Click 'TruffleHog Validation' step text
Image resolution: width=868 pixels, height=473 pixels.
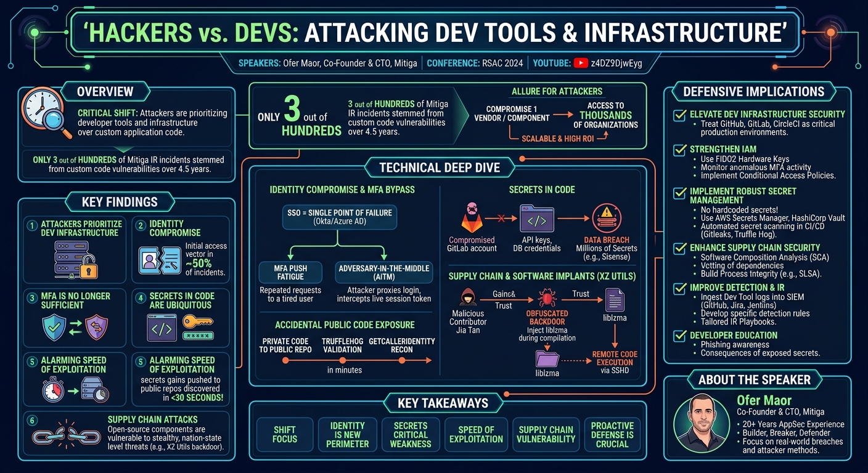[x=343, y=345]
